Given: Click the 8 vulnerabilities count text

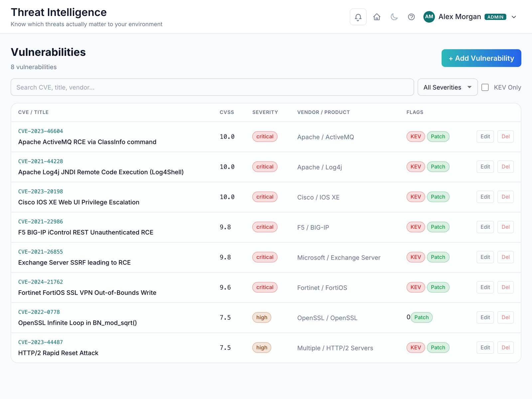Looking at the screenshot, I should tap(34, 67).
